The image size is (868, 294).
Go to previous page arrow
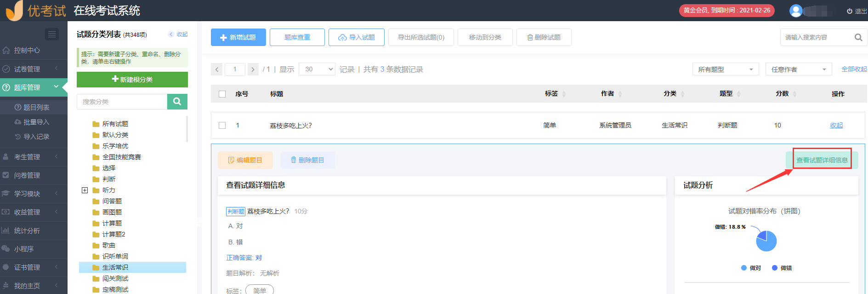217,69
